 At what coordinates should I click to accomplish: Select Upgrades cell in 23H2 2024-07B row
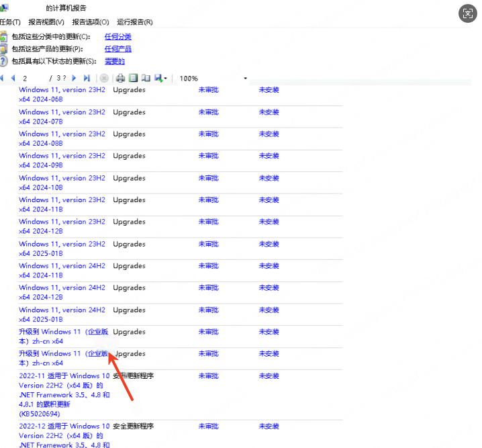click(x=129, y=112)
